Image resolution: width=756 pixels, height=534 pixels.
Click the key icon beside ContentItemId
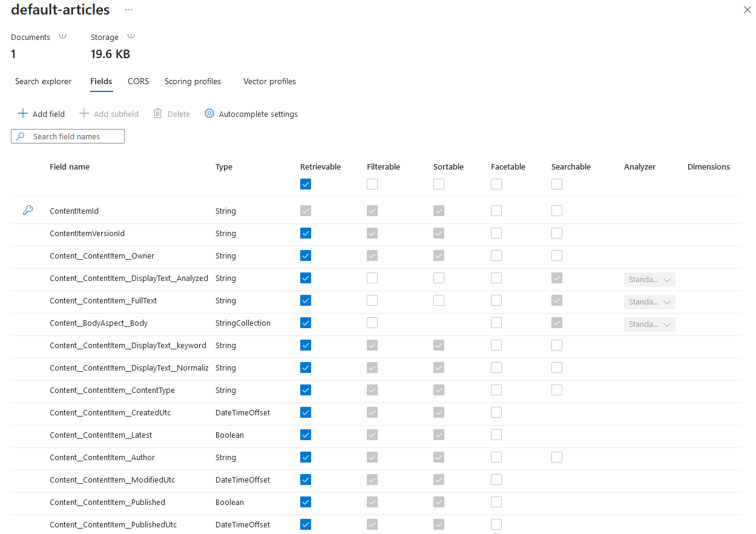(28, 211)
